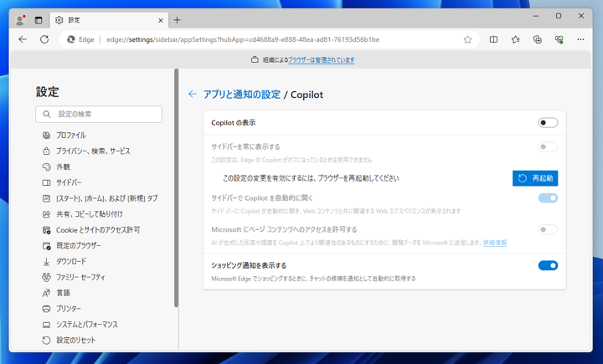Open the Collections icon

pyautogui.click(x=537, y=39)
